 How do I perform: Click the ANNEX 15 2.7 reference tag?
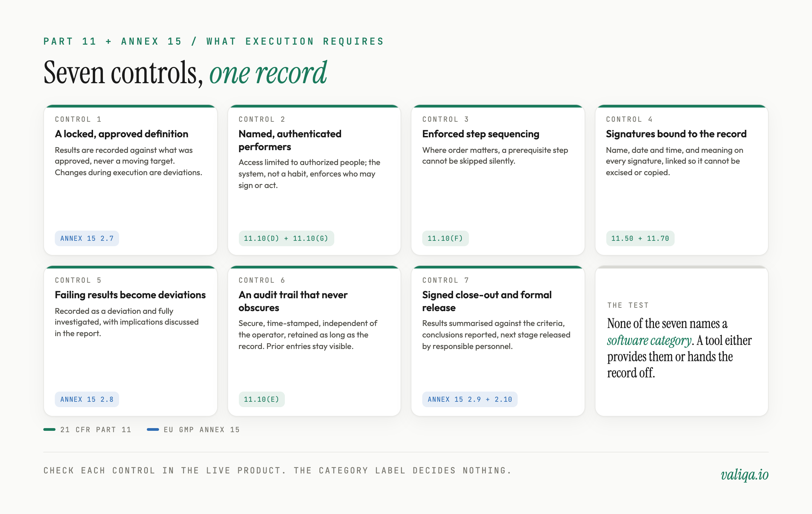[87, 238]
